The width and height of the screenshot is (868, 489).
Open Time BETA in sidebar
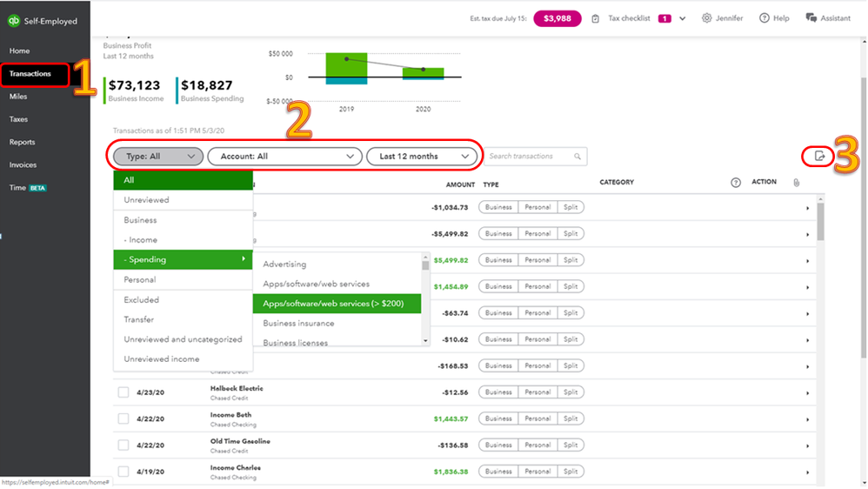pyautogui.click(x=28, y=188)
